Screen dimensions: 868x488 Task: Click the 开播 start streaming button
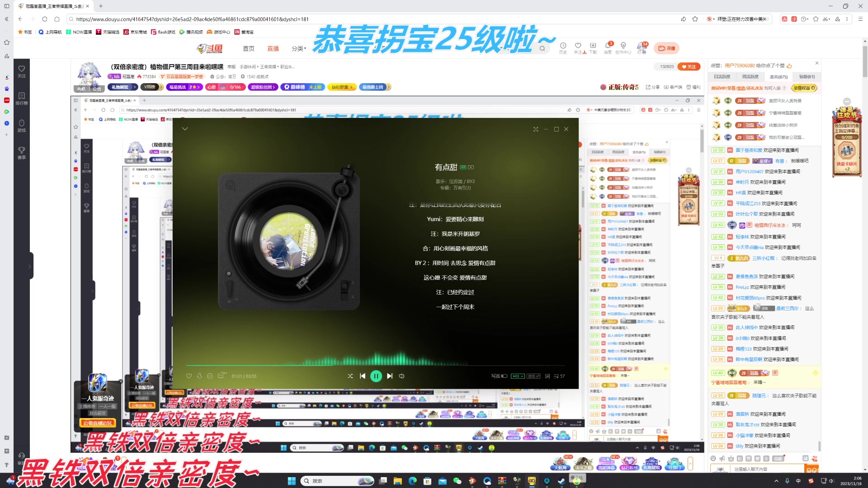pyautogui.click(x=666, y=48)
